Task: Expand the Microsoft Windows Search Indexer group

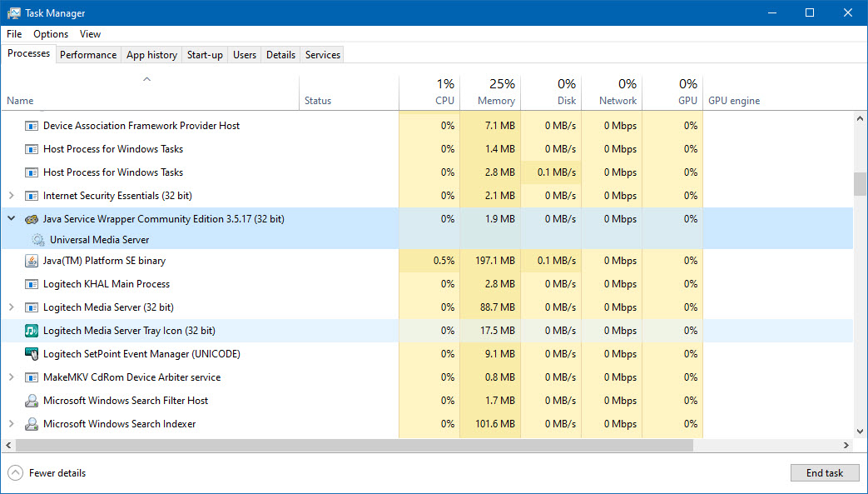Action: point(11,423)
